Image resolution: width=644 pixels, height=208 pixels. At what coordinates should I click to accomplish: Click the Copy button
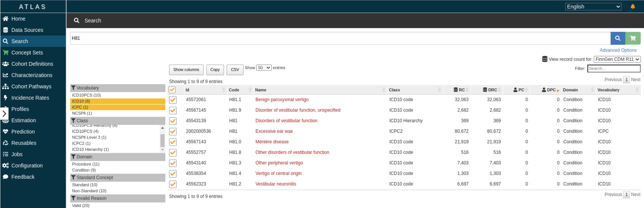pos(215,70)
